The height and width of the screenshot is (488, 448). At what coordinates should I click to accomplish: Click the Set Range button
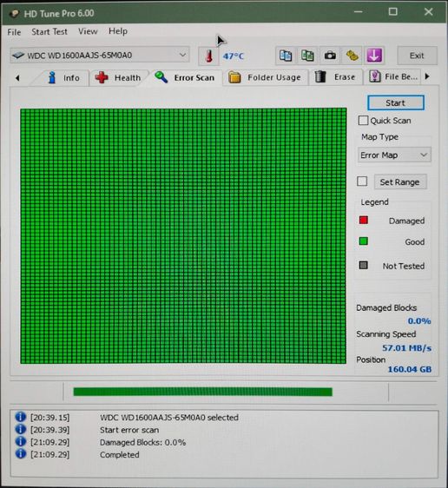[399, 182]
